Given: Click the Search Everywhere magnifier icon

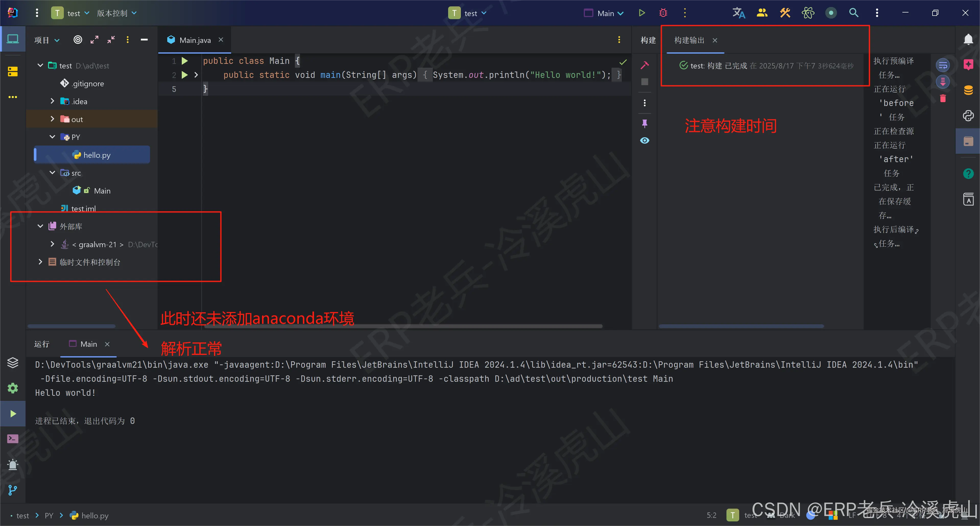Looking at the screenshot, I should 854,13.
